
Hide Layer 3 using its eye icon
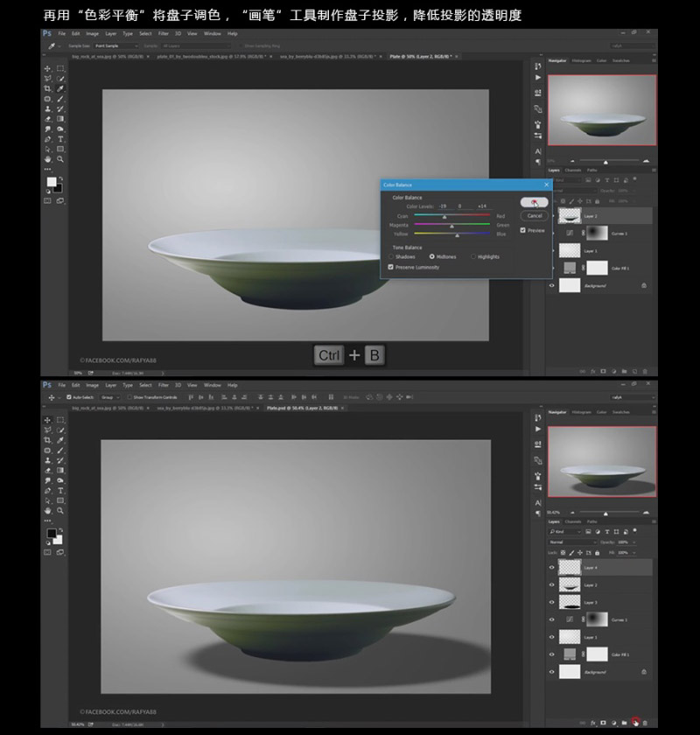(x=552, y=602)
